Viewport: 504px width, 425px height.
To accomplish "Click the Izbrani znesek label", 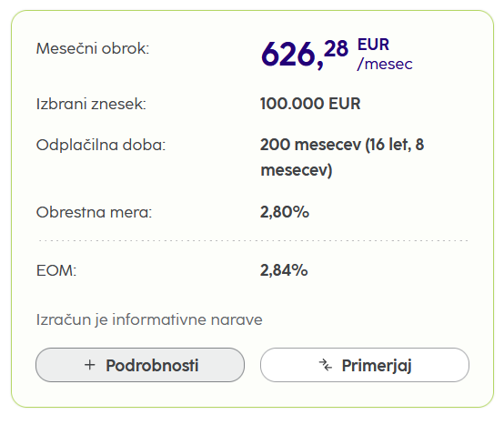I will click(x=91, y=104).
